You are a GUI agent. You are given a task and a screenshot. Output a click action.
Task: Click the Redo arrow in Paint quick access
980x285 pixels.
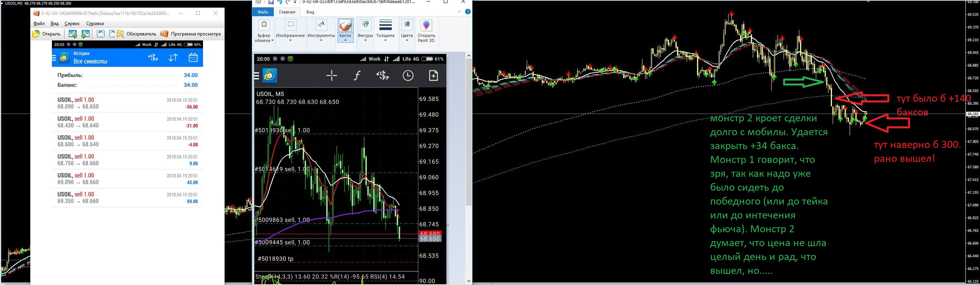coord(288,2)
